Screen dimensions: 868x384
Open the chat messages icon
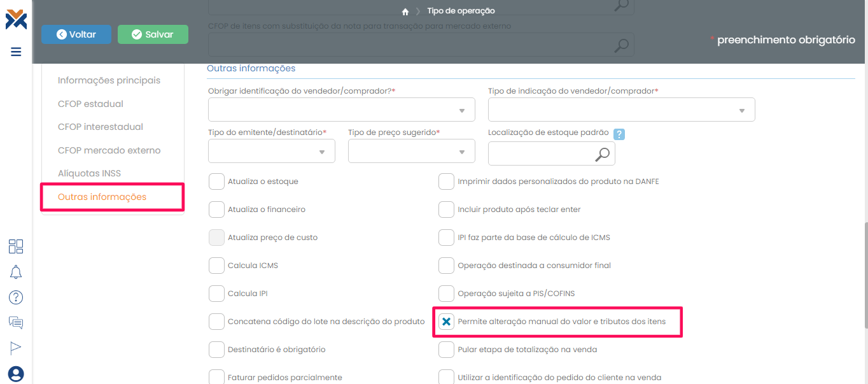click(16, 322)
